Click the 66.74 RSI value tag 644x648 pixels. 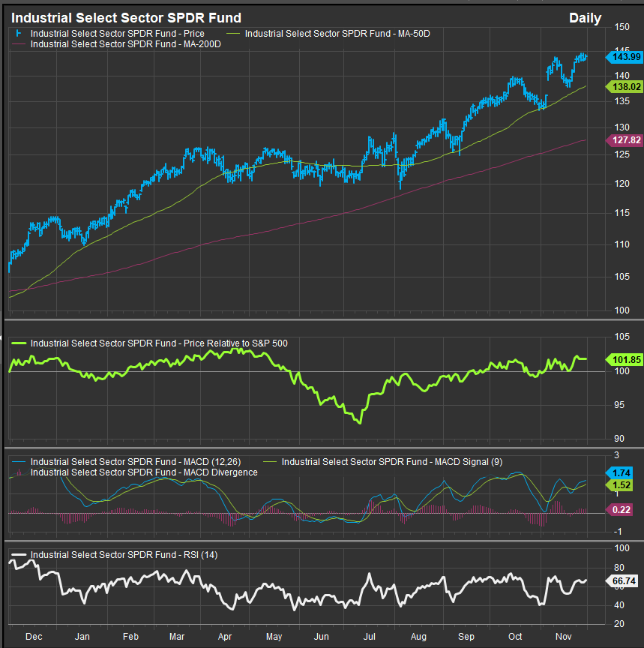pos(622,580)
